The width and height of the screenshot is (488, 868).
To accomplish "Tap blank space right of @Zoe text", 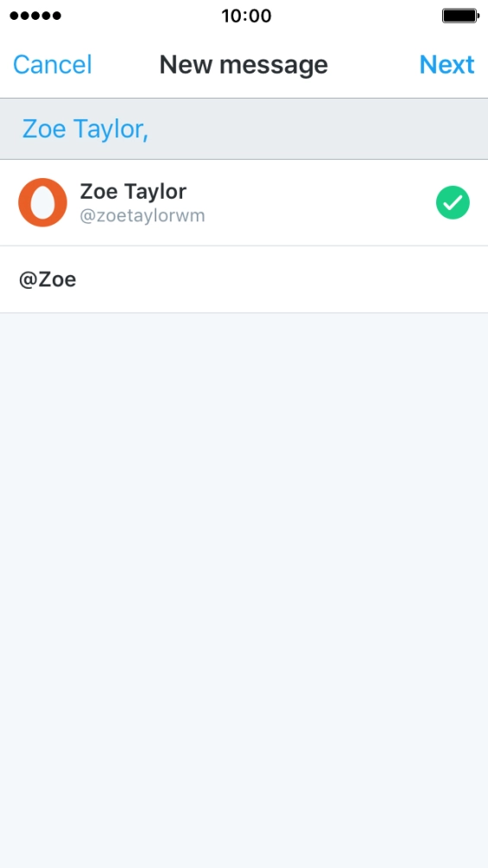I will 282,279.
